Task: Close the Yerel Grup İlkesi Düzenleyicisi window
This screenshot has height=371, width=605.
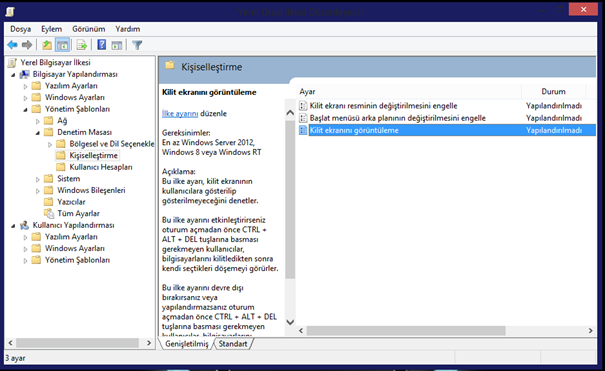Action: pos(583,9)
